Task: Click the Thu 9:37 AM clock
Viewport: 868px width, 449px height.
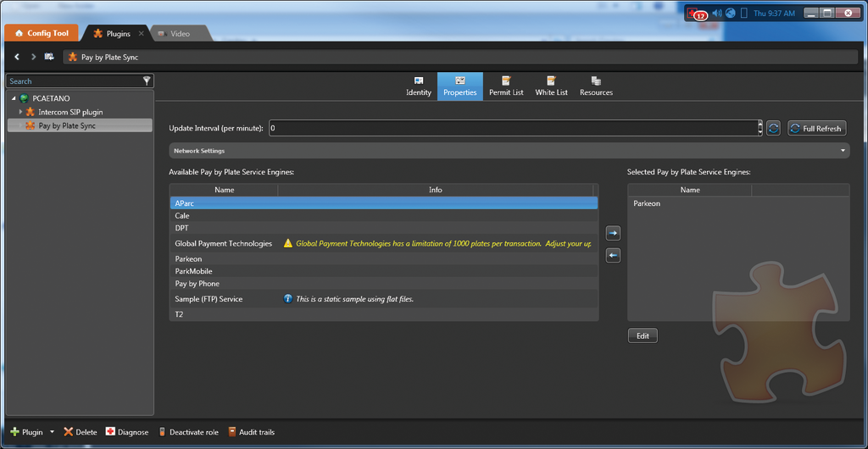Action: point(775,13)
